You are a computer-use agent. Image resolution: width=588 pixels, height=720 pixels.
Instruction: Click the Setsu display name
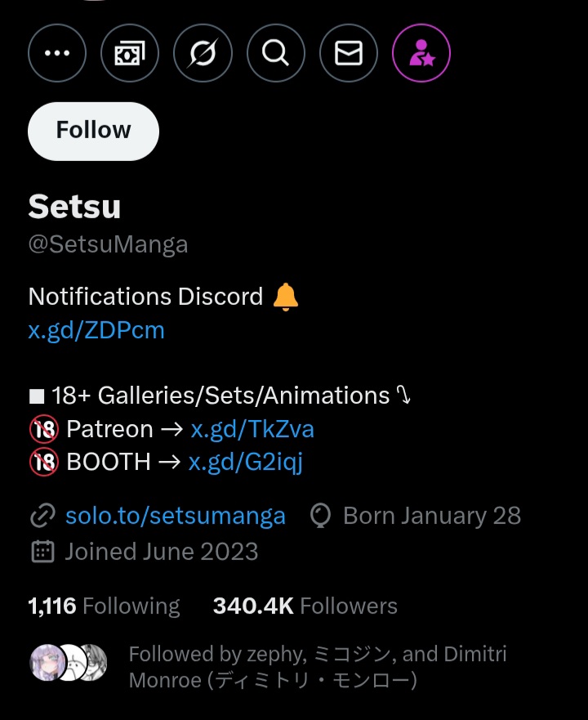(x=75, y=207)
